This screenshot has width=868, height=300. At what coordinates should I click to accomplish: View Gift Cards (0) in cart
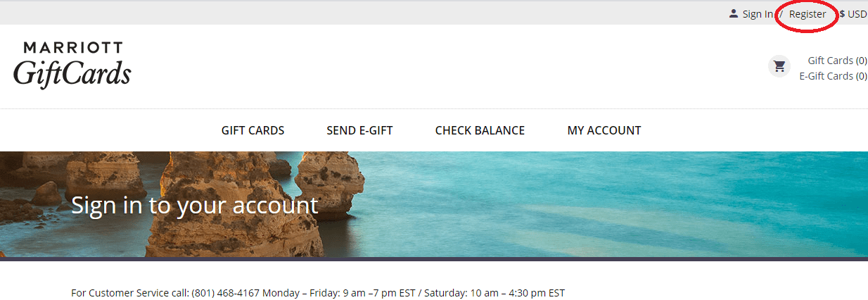click(x=837, y=61)
